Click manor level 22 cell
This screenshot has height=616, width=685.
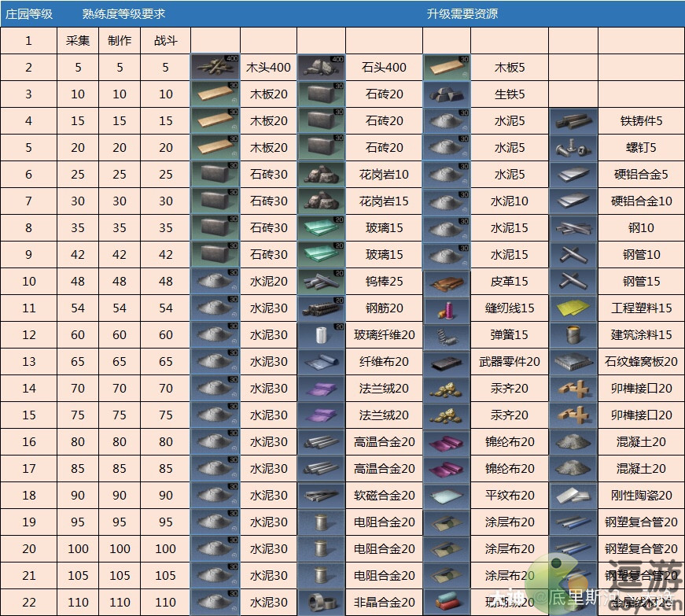tap(29, 602)
